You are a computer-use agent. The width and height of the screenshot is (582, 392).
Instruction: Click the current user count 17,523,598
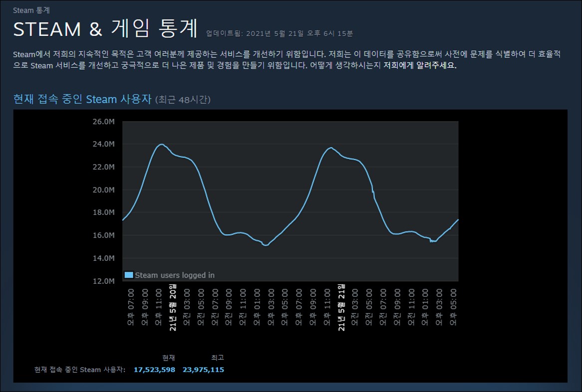pos(154,370)
